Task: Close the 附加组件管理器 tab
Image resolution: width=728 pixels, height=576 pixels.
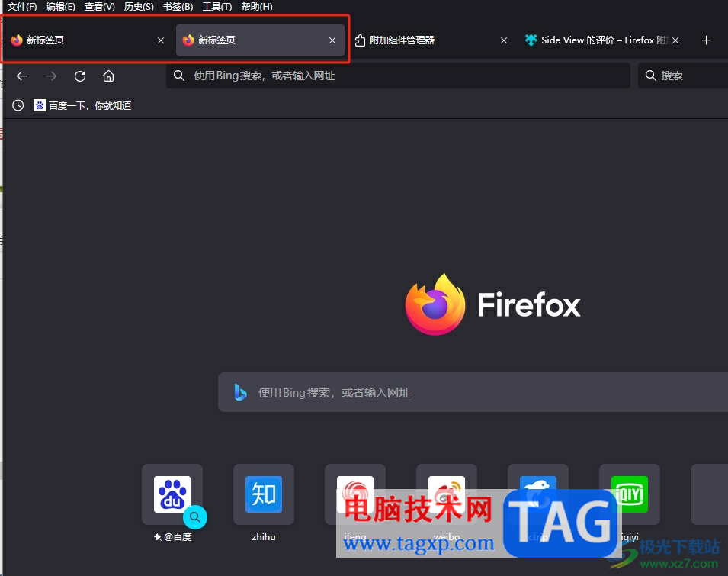Action: [x=504, y=40]
